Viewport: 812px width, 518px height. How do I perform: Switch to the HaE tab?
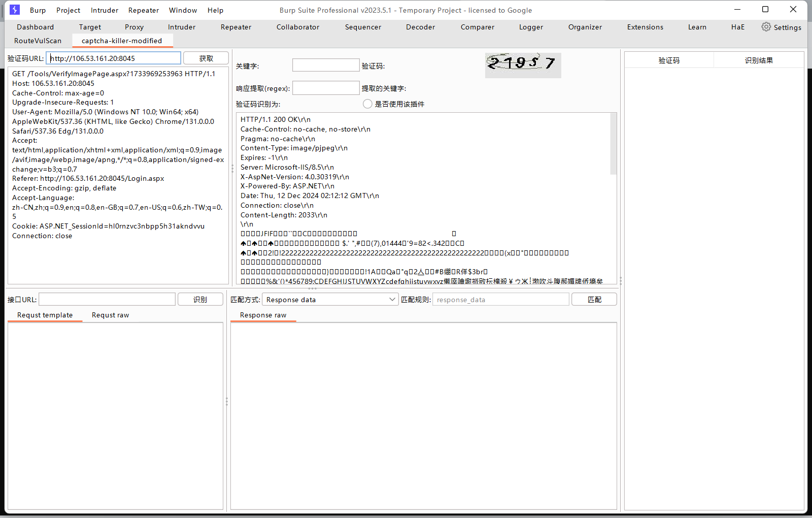(738, 27)
